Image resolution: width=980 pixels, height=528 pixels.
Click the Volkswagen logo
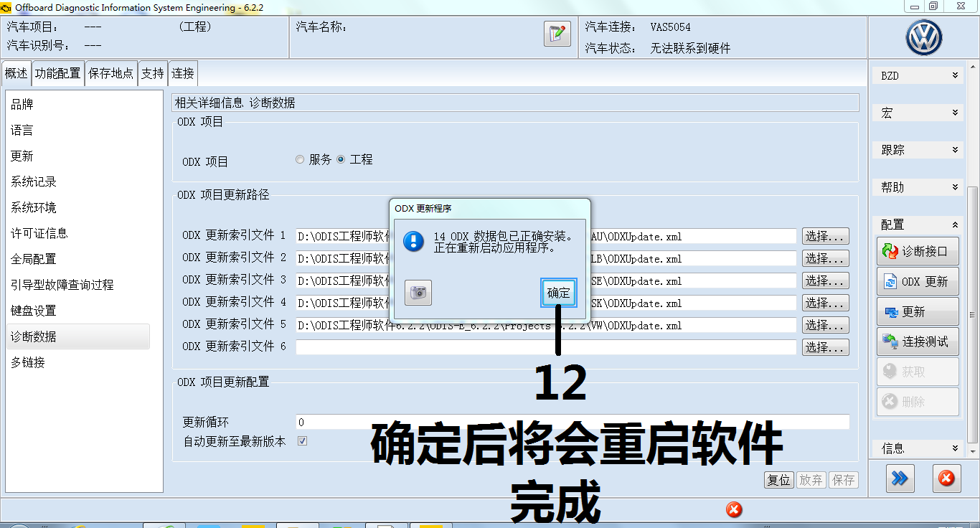point(924,38)
